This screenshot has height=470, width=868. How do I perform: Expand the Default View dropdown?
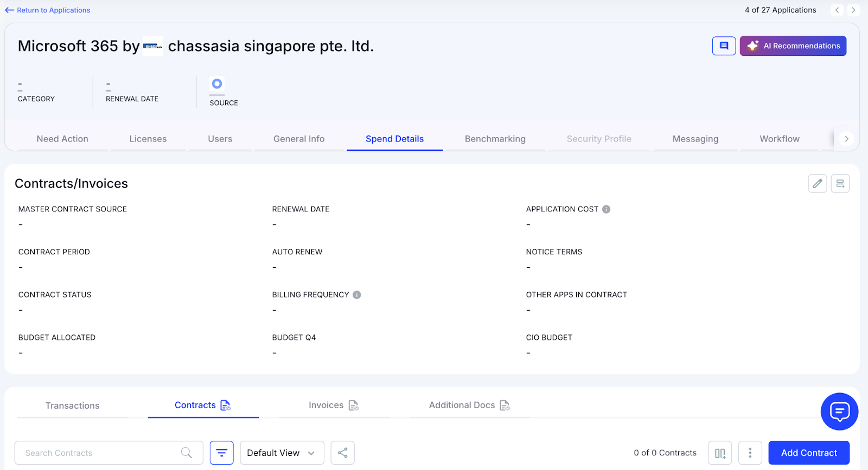282,453
